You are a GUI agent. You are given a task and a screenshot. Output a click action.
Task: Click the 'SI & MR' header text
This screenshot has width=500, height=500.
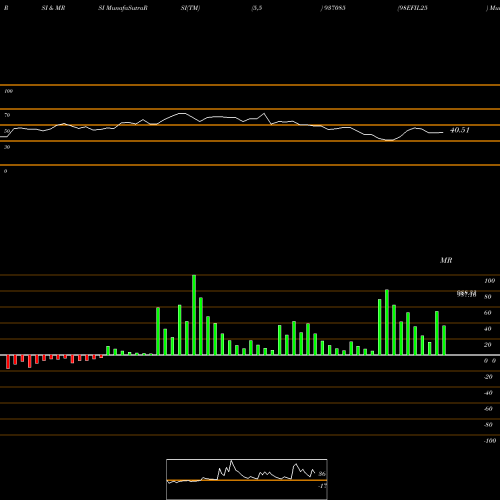pos(53,8)
